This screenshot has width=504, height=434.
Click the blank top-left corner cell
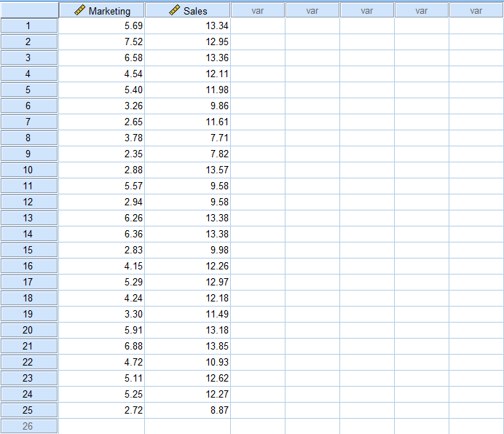(29, 10)
